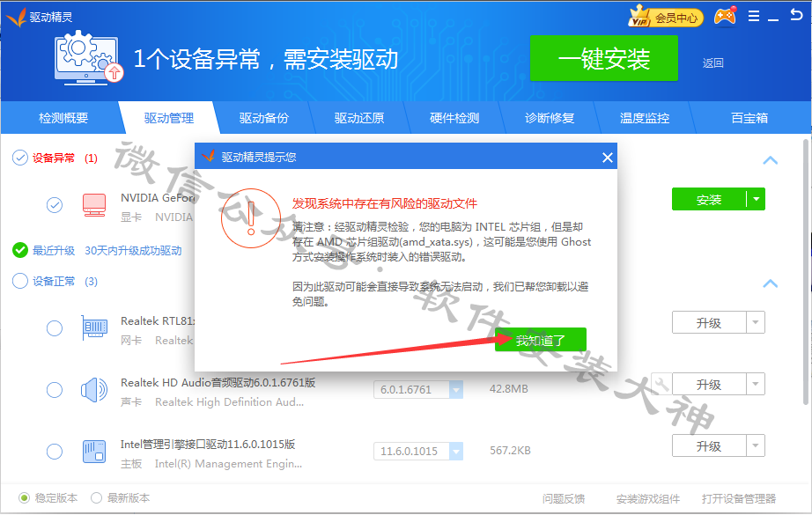Toggle the 设备异常 group checkbox
The image size is (812, 515).
pyautogui.click(x=19, y=158)
